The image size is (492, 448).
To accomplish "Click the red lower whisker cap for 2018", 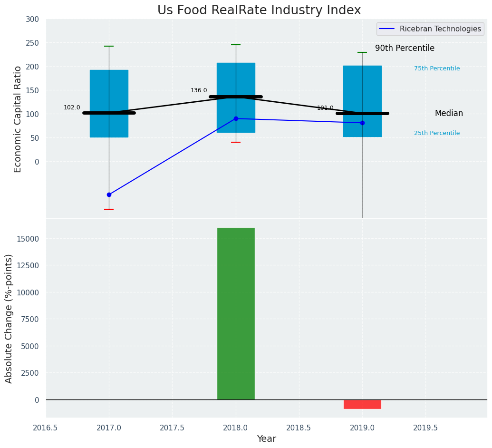I will (236, 142).
